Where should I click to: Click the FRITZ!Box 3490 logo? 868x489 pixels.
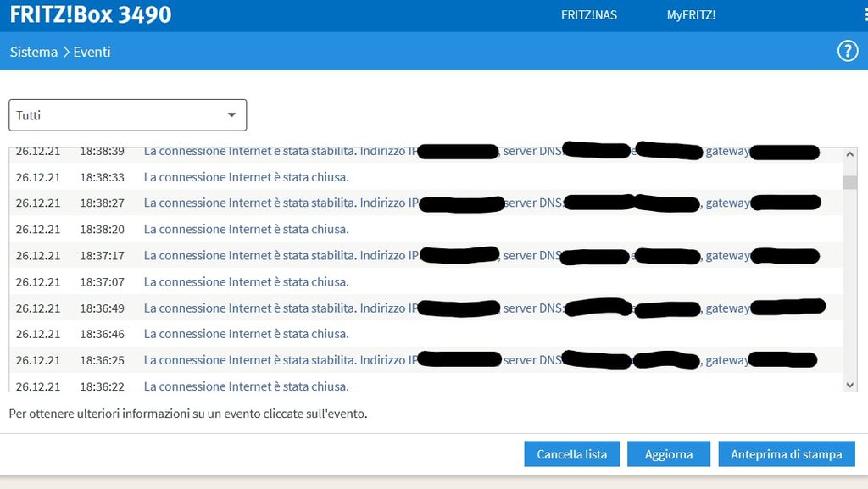[91, 15]
